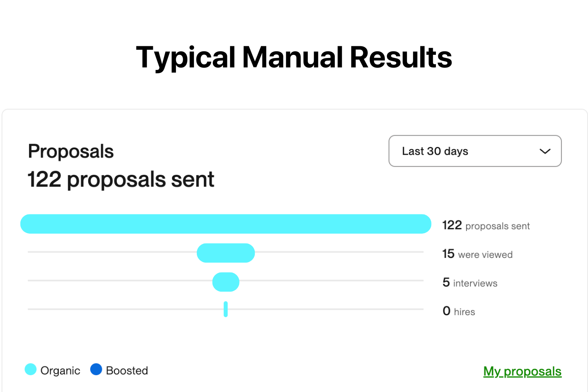588x392 pixels.
Task: Click the 0 hires bar marker
Action: 226,309
